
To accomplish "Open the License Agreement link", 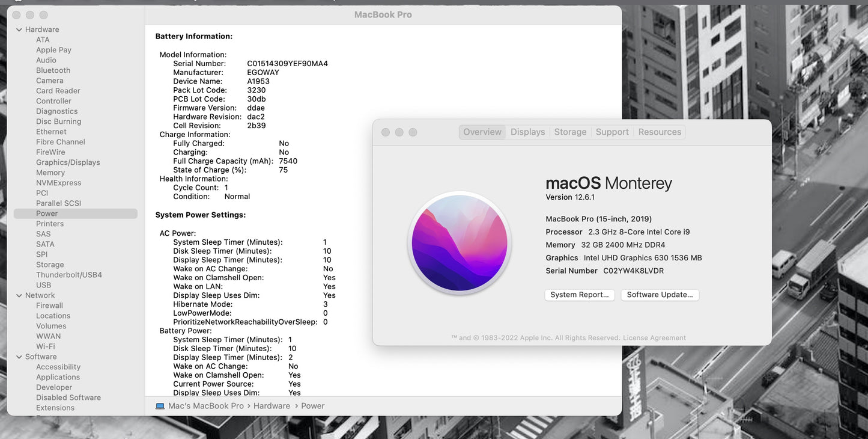I will pos(654,338).
